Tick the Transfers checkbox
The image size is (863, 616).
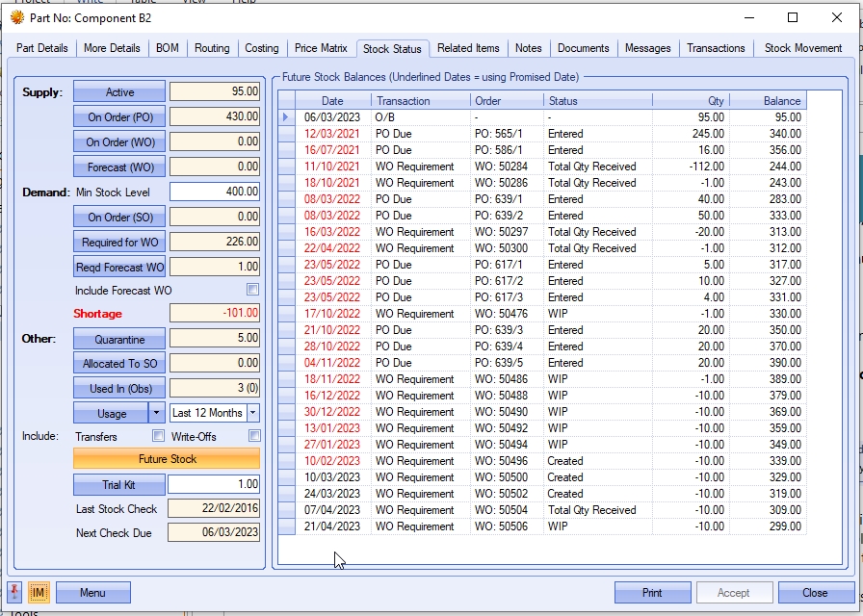click(x=158, y=436)
